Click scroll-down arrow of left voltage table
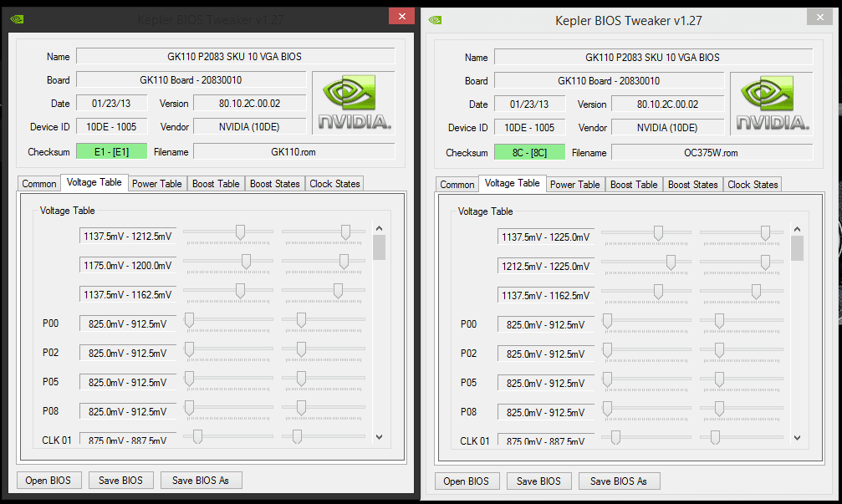 pos(379,437)
